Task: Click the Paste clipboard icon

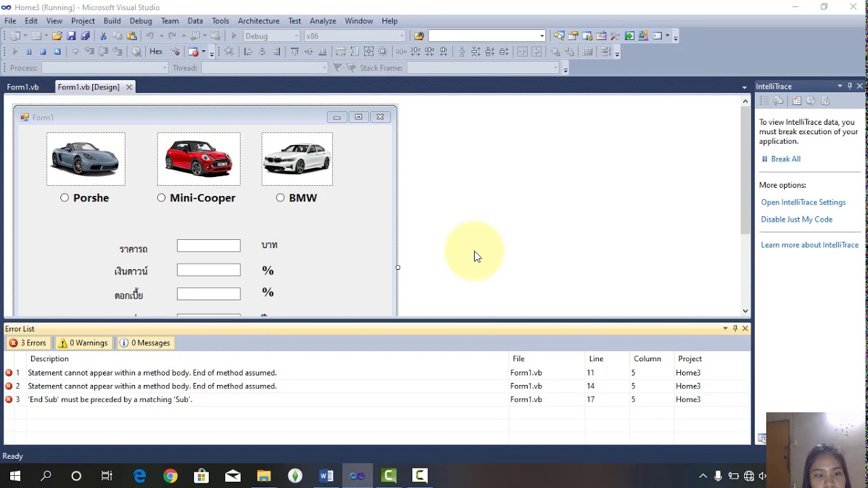Action: point(132,36)
